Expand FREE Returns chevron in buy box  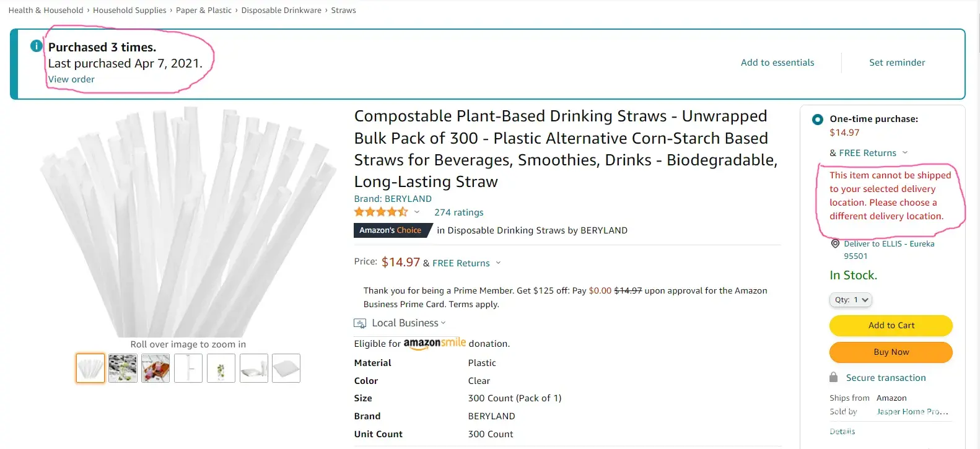click(x=905, y=153)
